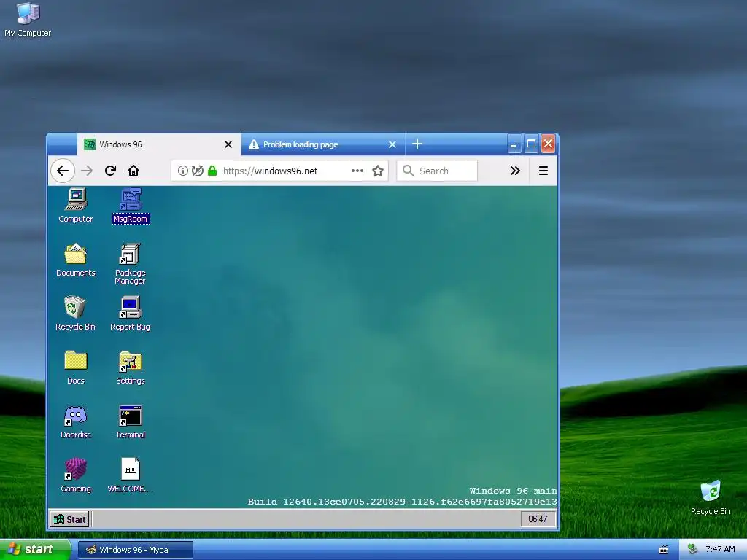Viewport: 747px width, 560px height.
Task: Go back in the browser
Action: (63, 171)
